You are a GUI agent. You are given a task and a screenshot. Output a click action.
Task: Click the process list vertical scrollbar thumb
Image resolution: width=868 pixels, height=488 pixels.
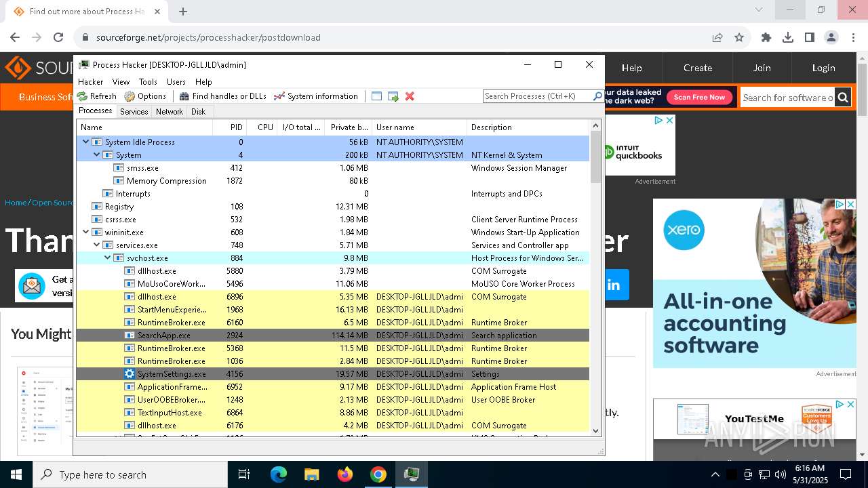point(596,157)
